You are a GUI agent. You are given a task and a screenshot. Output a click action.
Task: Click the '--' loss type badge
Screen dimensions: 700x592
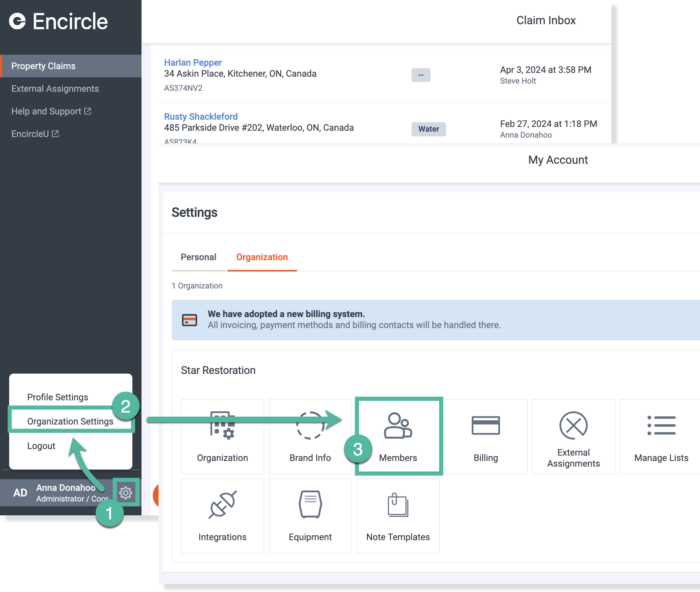pyautogui.click(x=421, y=75)
